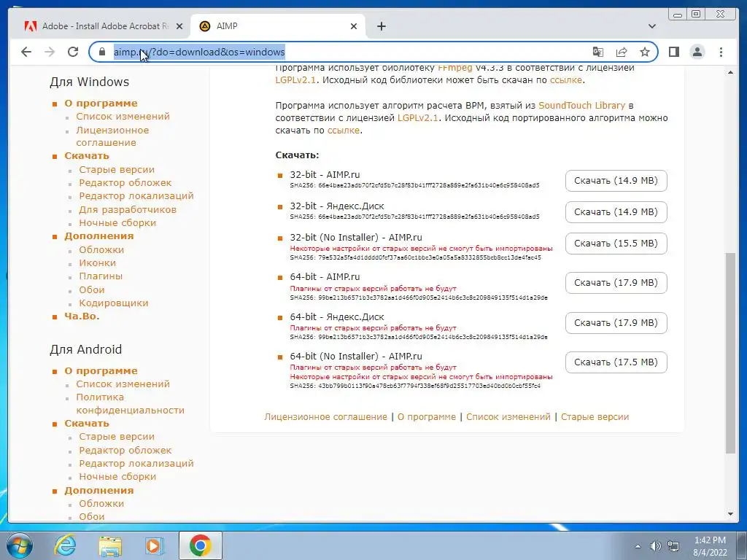The width and height of the screenshot is (747, 560).
Task: Open FFmpeg library link
Action: coord(455,68)
